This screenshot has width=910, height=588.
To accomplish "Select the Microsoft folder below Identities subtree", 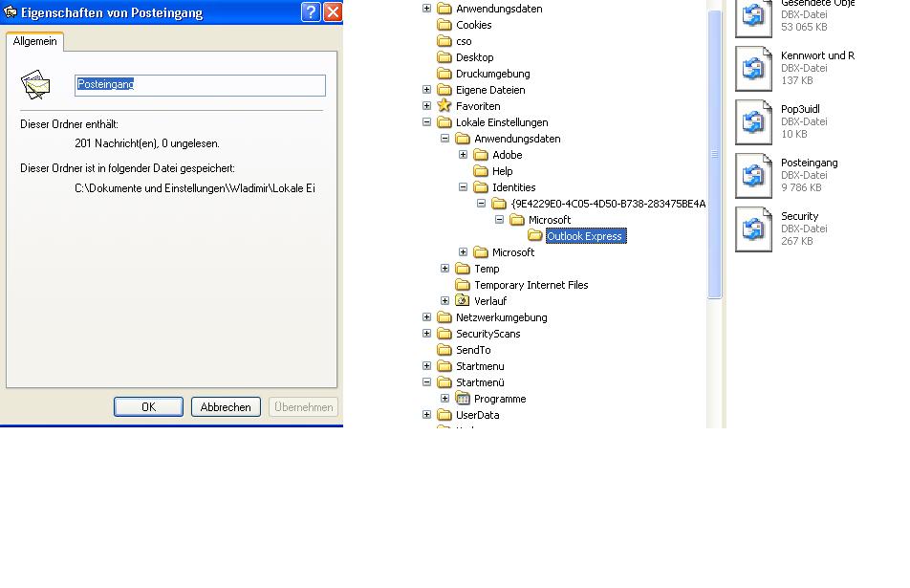I will click(513, 251).
